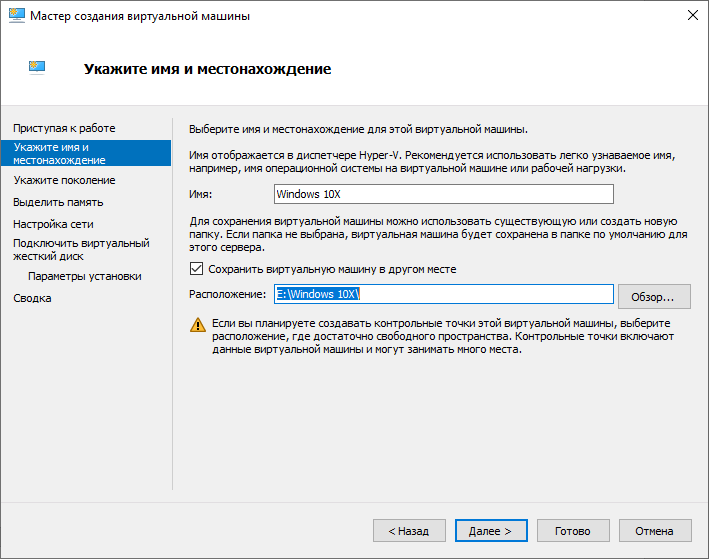Go to 'Укажите поколение' step
This screenshot has width=709, height=559.
(64, 180)
